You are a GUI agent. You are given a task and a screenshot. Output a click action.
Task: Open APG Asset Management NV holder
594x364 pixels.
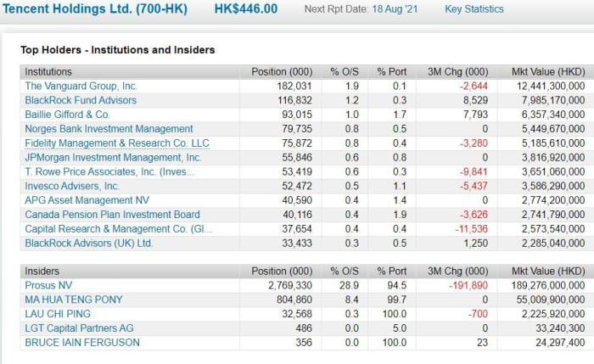[87, 200]
